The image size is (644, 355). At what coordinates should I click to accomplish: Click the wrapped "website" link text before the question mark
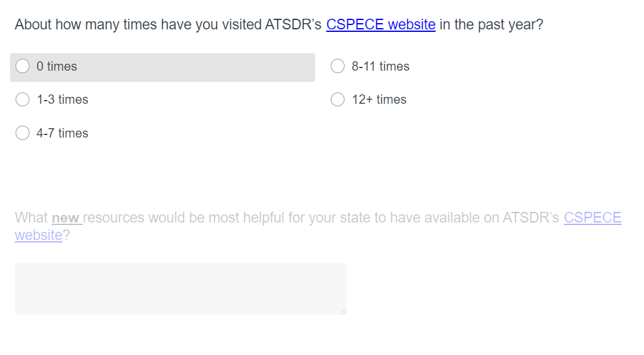coord(39,235)
